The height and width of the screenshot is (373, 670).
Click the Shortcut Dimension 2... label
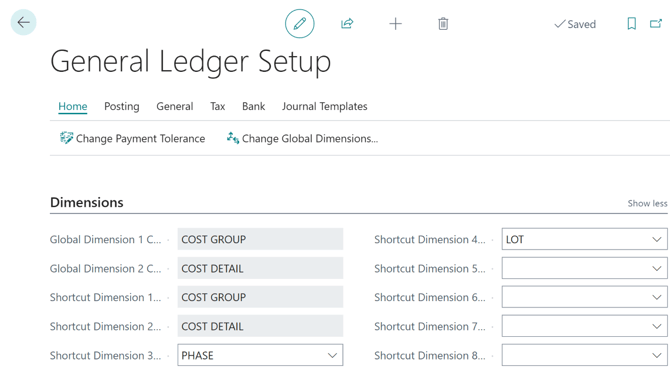tap(106, 326)
